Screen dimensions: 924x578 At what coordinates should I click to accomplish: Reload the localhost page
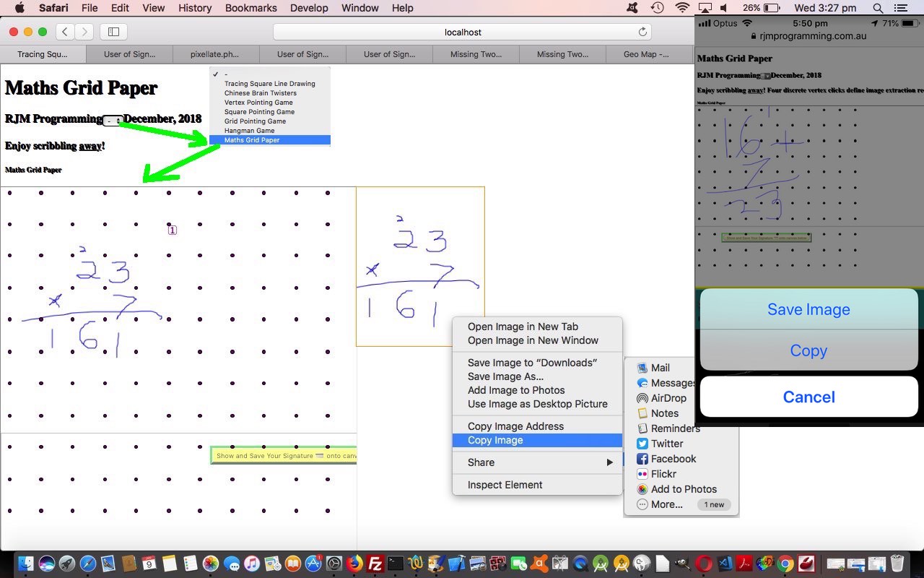[642, 32]
